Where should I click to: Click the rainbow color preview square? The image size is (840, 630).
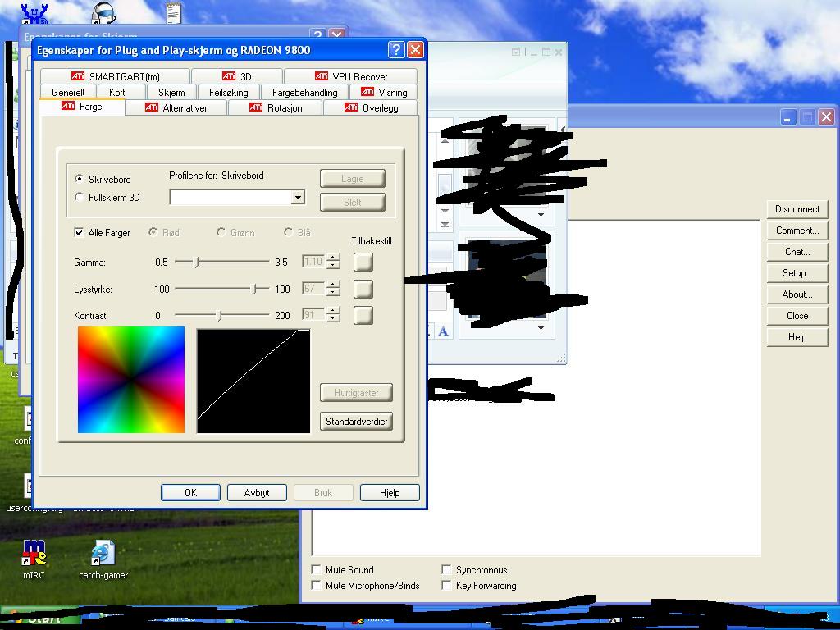(x=131, y=380)
